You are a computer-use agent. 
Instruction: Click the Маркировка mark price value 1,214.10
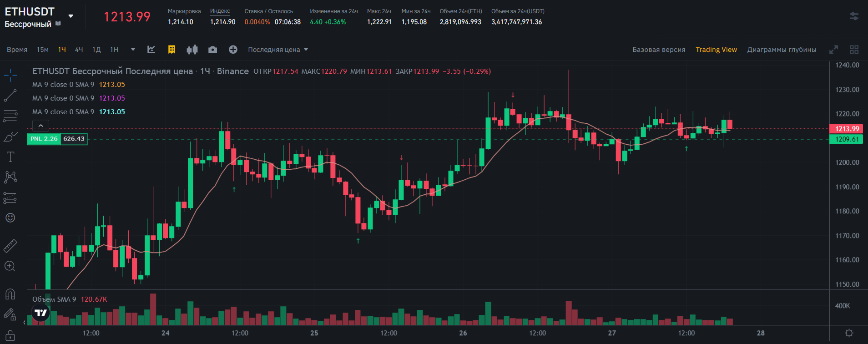pyautogui.click(x=181, y=22)
